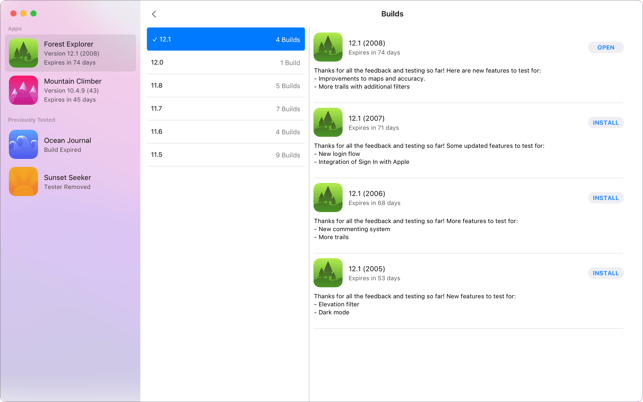Select checked version 12.1 row

click(226, 39)
